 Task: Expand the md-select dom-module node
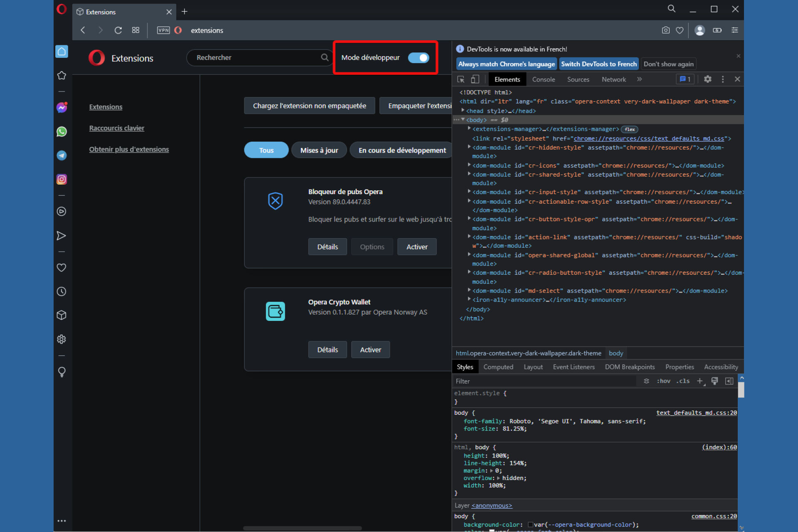click(x=469, y=291)
